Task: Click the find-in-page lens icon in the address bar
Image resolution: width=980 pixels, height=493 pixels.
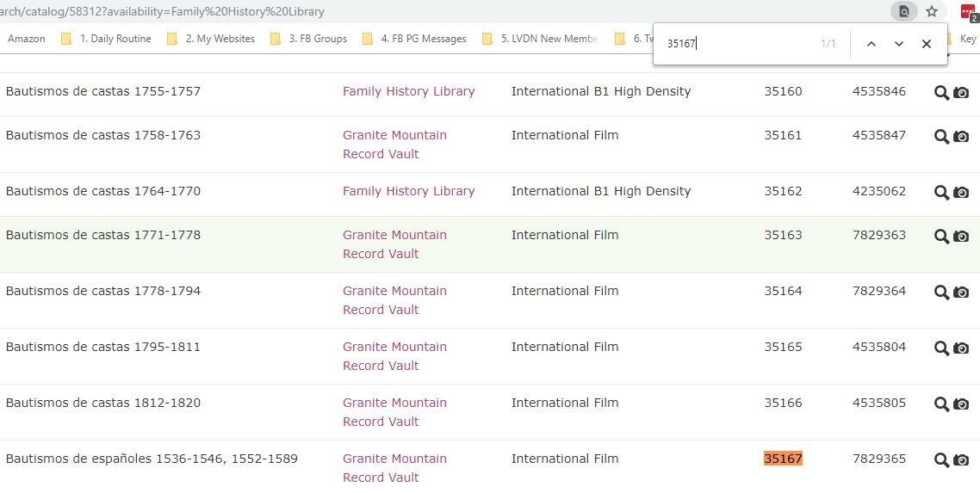Action: click(x=903, y=11)
